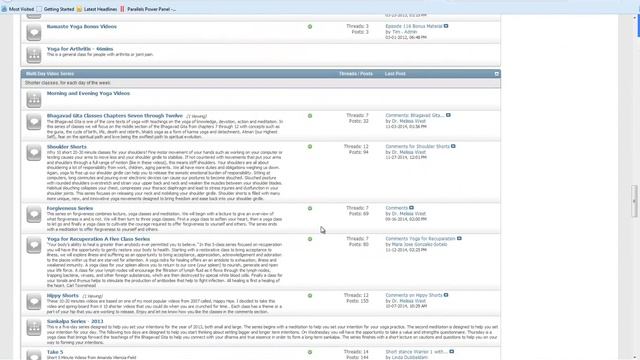
Task: Click the forum icon beside Hippy Shorts
Action: 34,302
